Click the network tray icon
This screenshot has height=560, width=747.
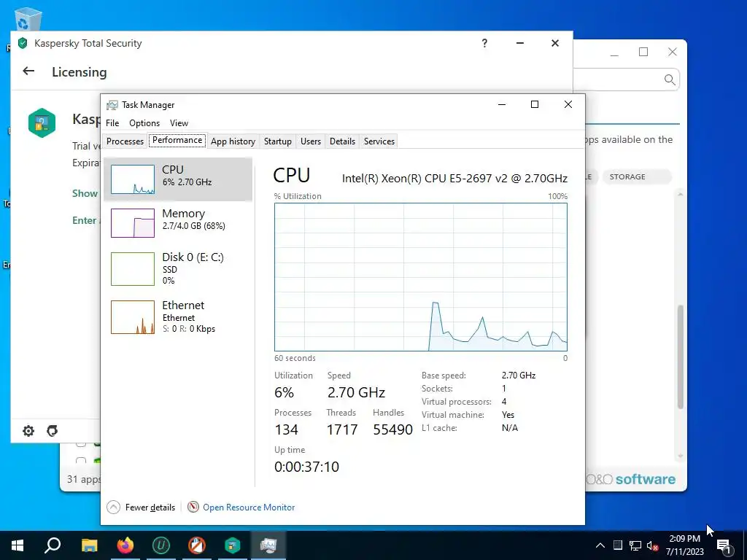(635, 545)
